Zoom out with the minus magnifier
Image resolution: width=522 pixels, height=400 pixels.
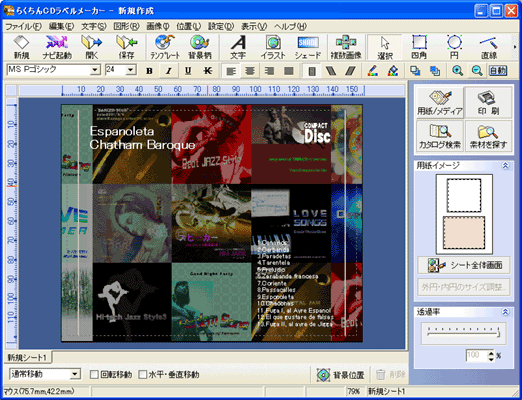477,71
